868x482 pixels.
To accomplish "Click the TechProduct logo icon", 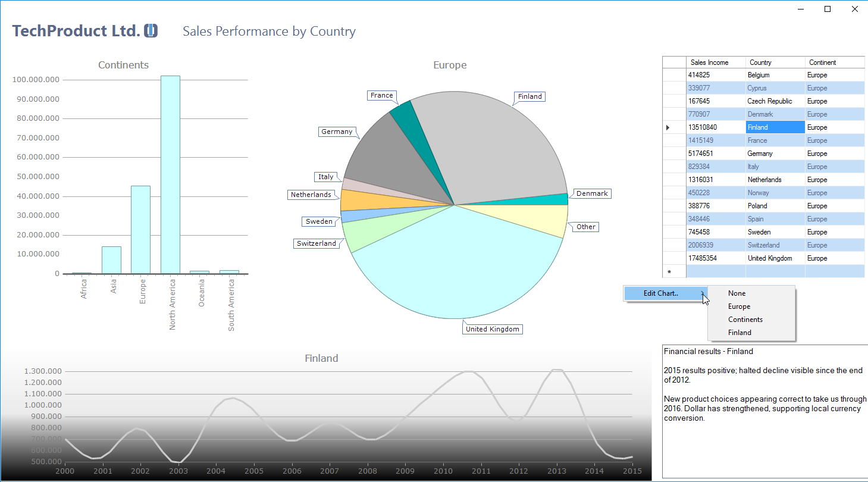I will point(151,31).
